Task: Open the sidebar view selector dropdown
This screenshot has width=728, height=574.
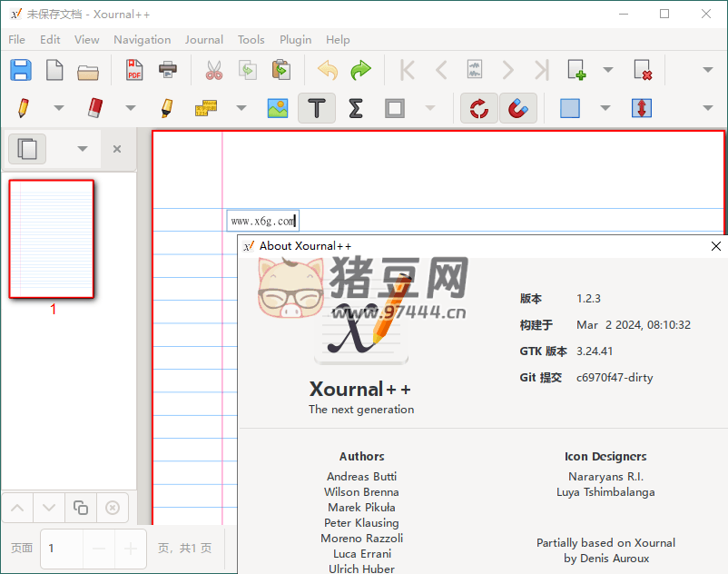Action: 83,149
